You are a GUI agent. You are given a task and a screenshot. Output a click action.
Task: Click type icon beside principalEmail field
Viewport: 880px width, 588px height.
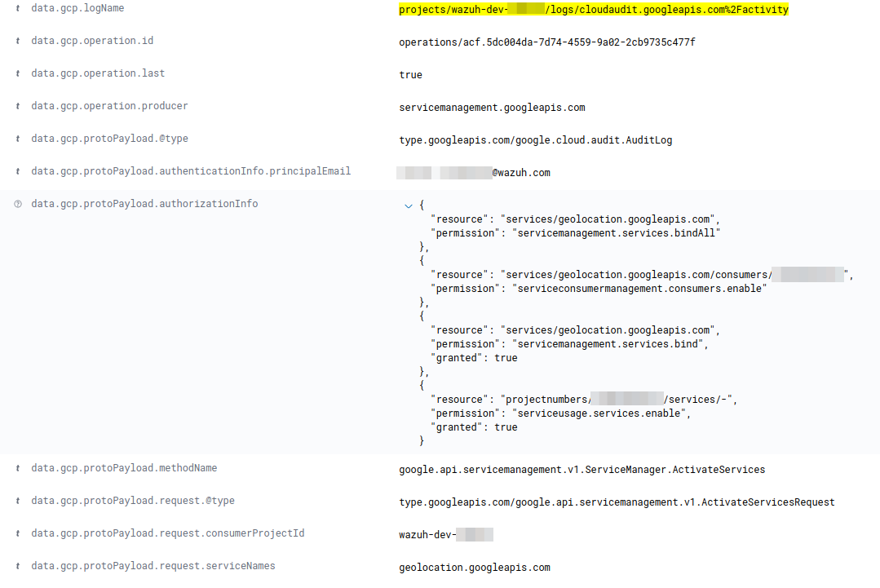(x=18, y=171)
